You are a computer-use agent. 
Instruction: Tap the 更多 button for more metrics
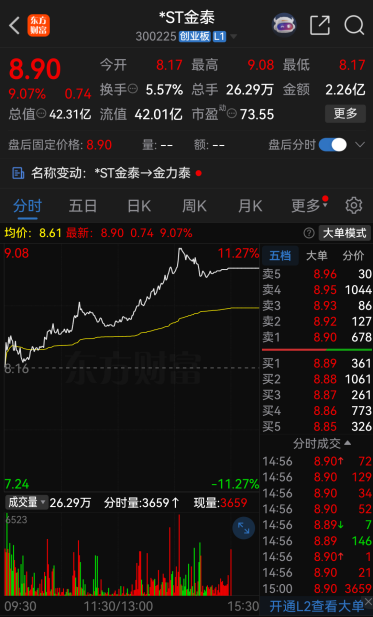click(x=345, y=114)
